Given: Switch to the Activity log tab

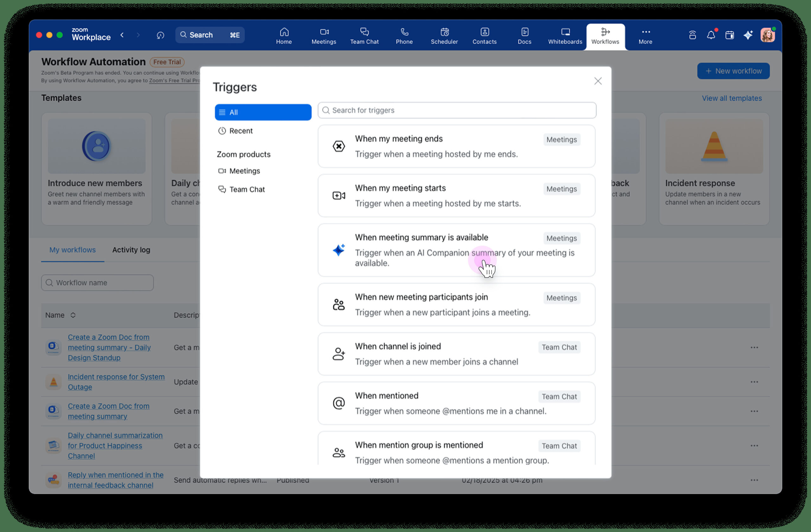Looking at the screenshot, I should [x=131, y=250].
